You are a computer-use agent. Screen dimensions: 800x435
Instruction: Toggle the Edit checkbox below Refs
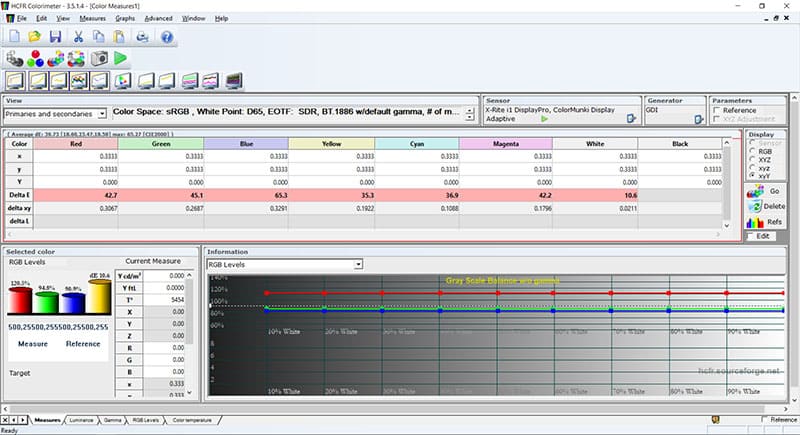[x=750, y=236]
